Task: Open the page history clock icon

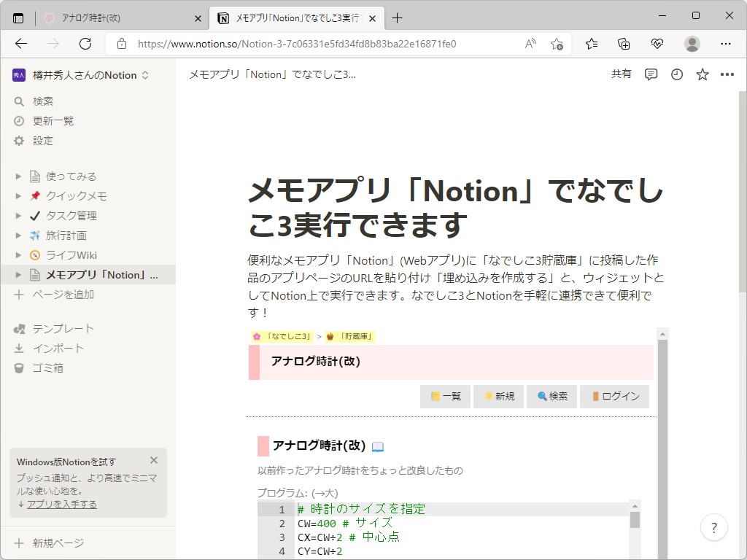Action: (x=676, y=74)
